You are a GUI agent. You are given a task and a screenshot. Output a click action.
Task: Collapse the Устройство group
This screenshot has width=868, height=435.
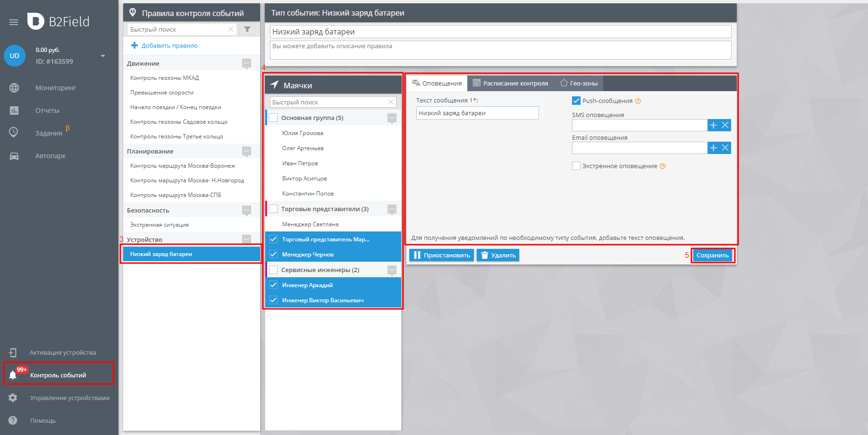[x=246, y=239]
